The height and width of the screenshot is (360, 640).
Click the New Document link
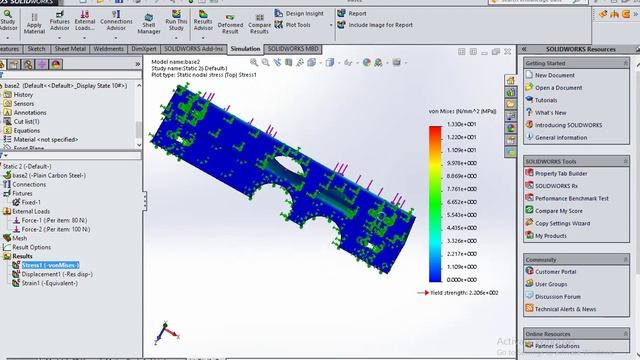[554, 76]
